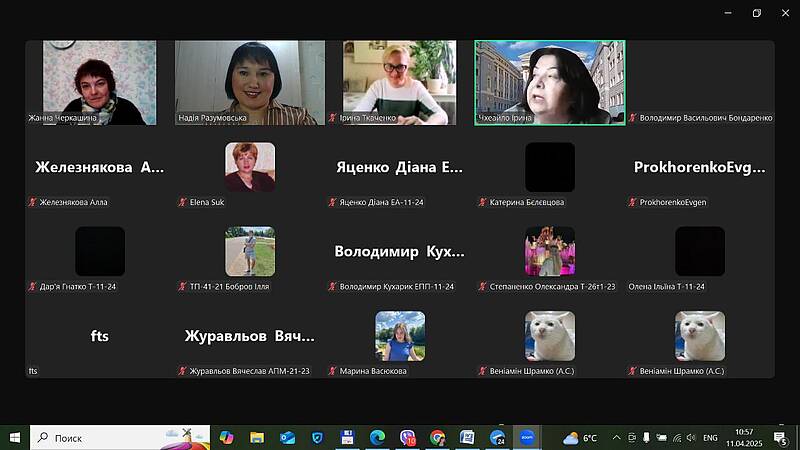Open Google Chrome from the taskbar

coord(437,437)
